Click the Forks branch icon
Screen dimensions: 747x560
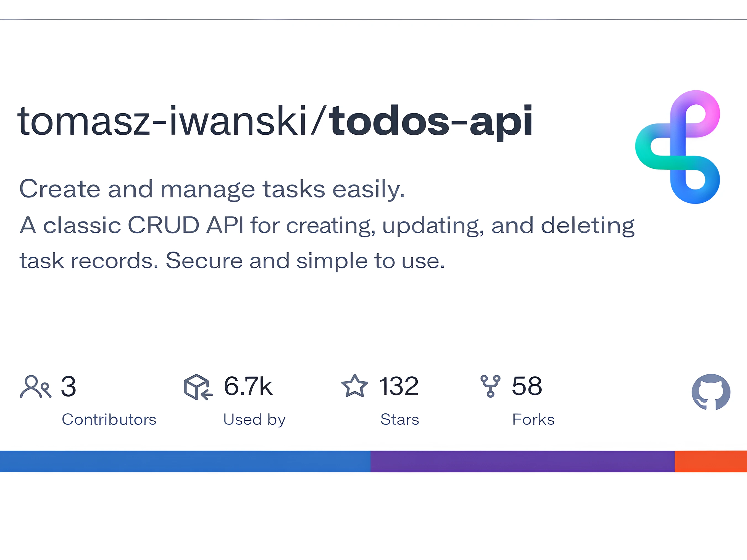[x=490, y=386]
